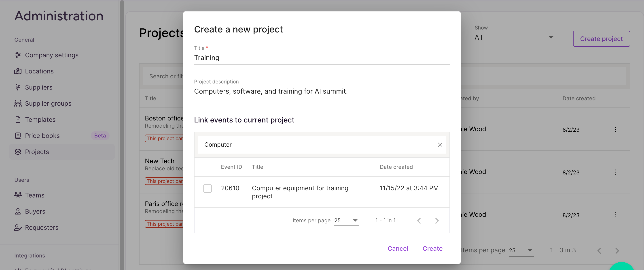
Task: Click the Beta badge next to Price books
Action: click(x=100, y=136)
